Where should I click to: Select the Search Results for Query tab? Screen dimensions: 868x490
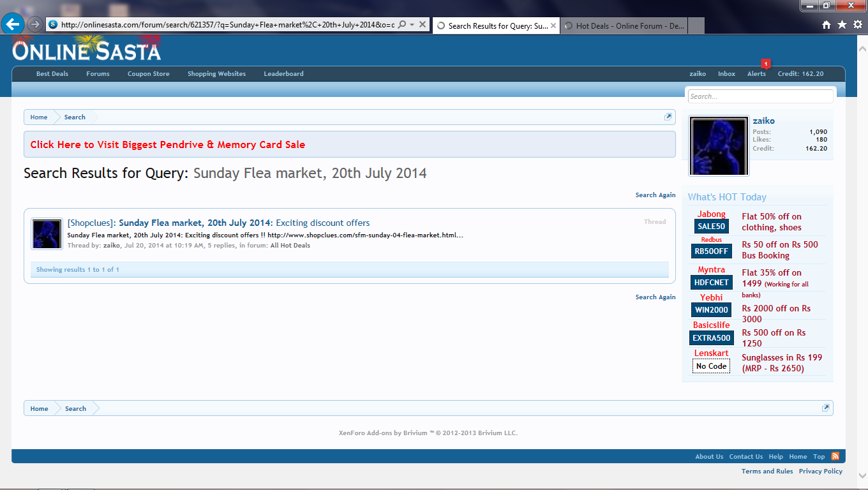tap(496, 26)
